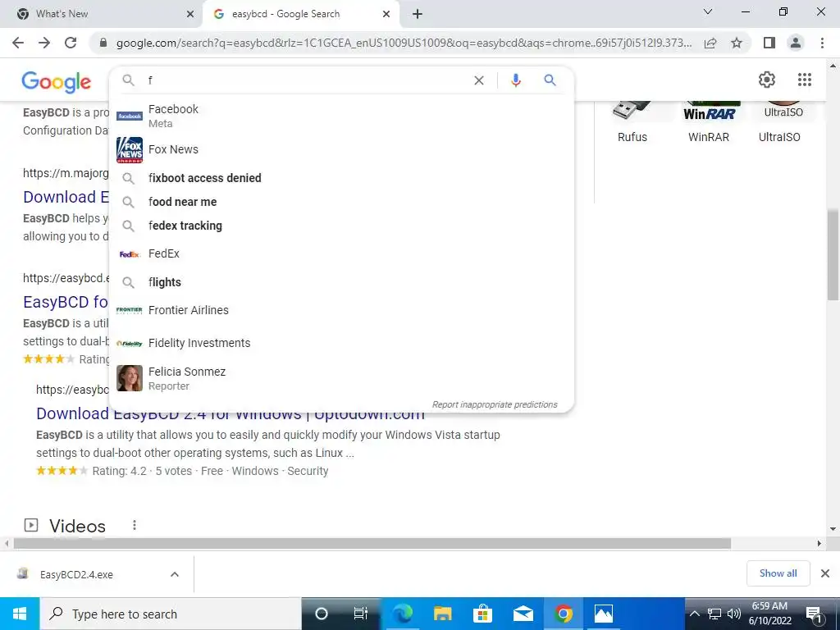The height and width of the screenshot is (630, 840).
Task: Open Cortana circle icon on taskbar
Action: point(322,614)
